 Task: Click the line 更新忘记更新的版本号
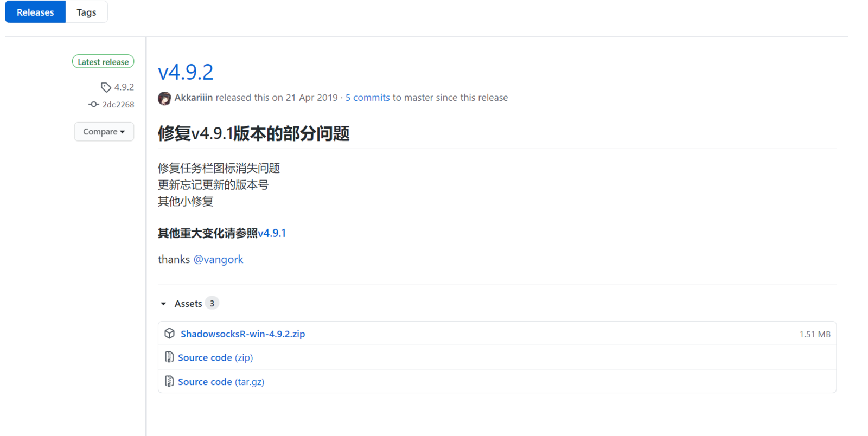213,185
